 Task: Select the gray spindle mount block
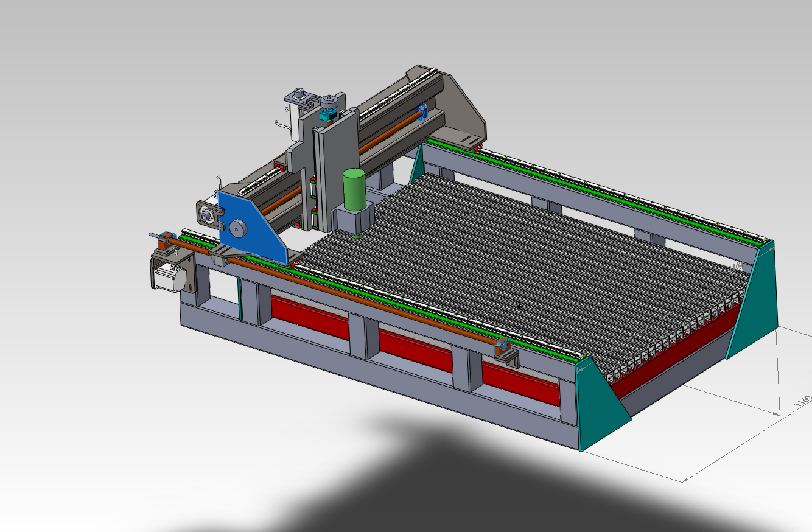[x=353, y=218]
